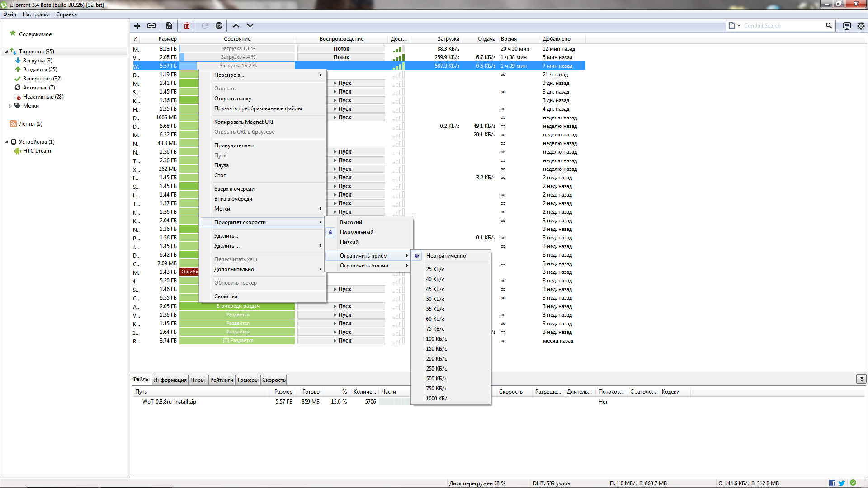
Task: Choose Свойства in context menu
Action: pyautogui.click(x=263, y=296)
